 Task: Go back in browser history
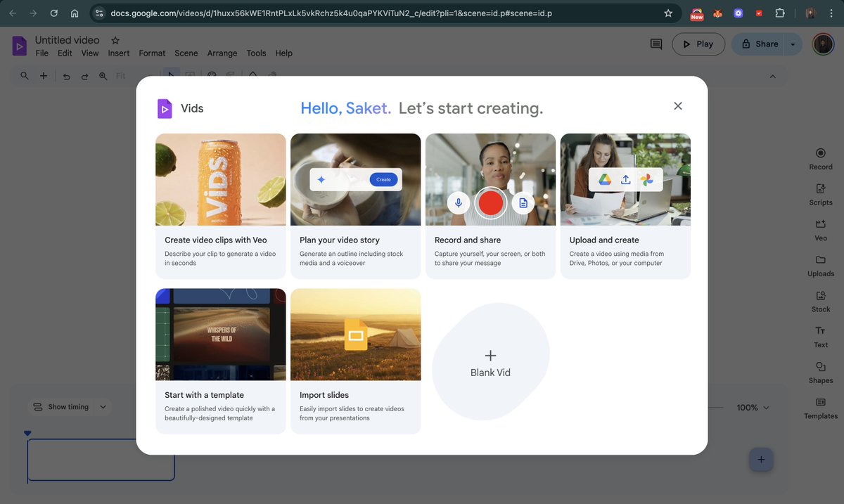pos(12,13)
